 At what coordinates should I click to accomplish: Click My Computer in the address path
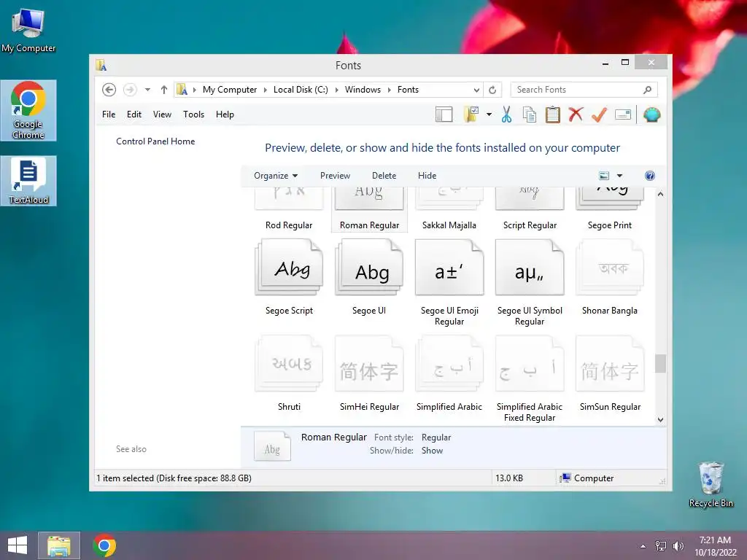tap(230, 90)
